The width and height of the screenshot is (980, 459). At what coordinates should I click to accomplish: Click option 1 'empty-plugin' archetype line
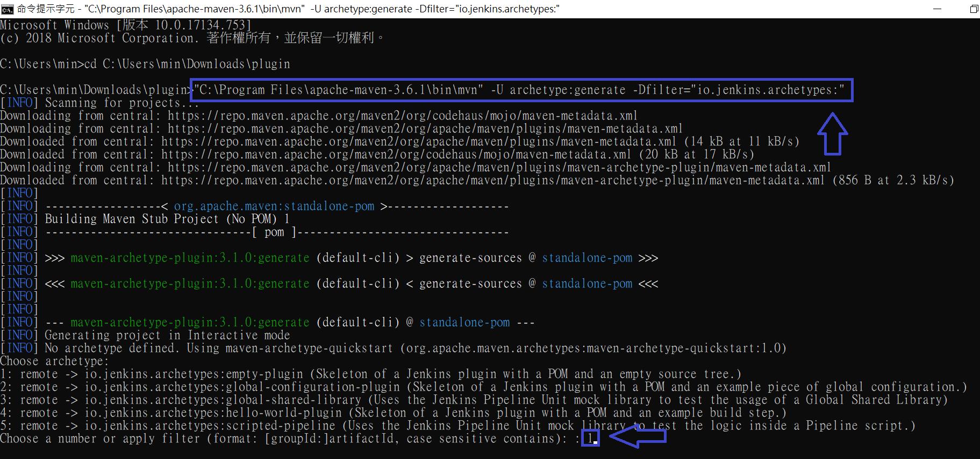(371, 374)
